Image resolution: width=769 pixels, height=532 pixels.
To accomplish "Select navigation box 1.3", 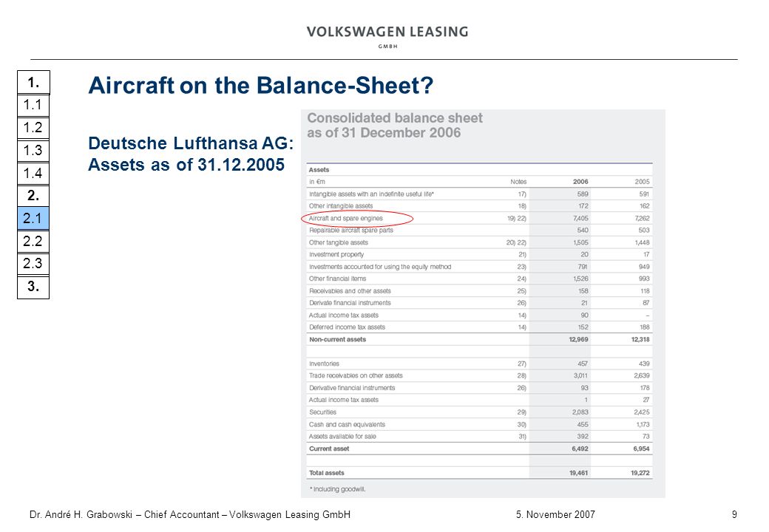I will tap(33, 151).
